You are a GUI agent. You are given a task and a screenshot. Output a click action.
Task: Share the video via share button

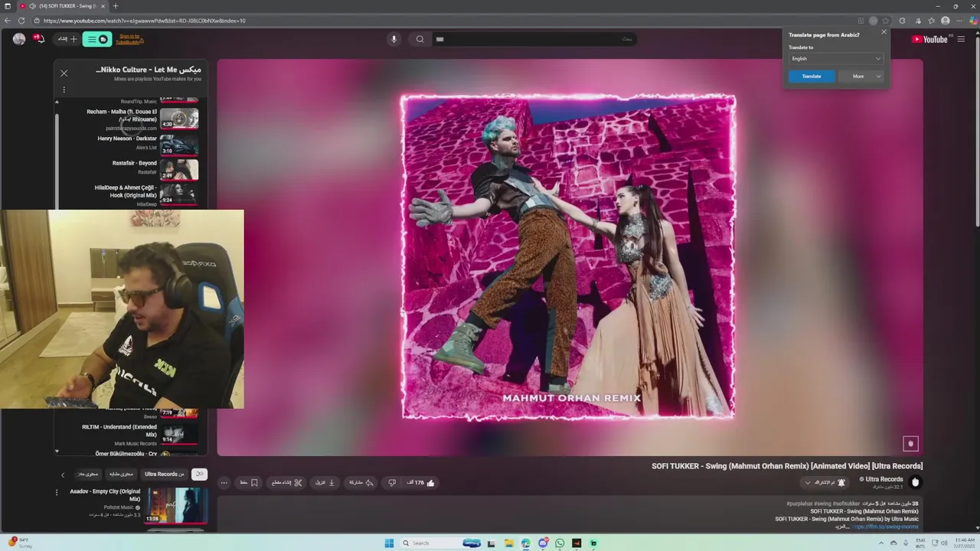click(361, 483)
